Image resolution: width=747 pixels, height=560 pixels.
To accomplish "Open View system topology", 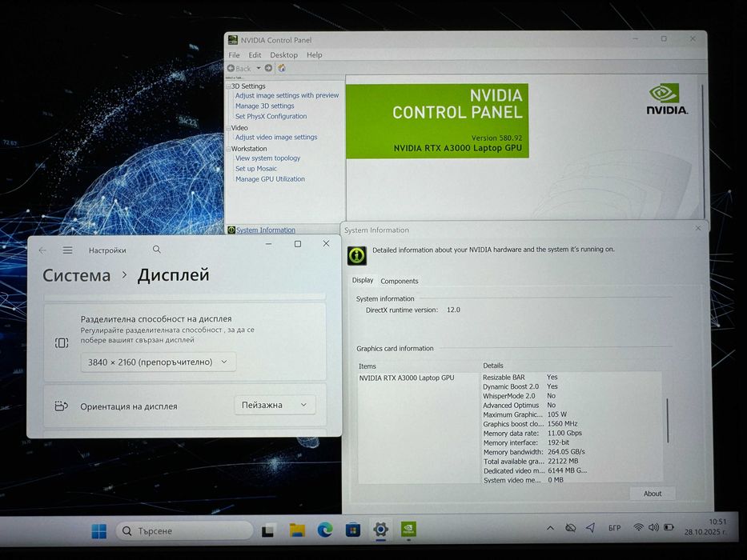I will pyautogui.click(x=267, y=158).
